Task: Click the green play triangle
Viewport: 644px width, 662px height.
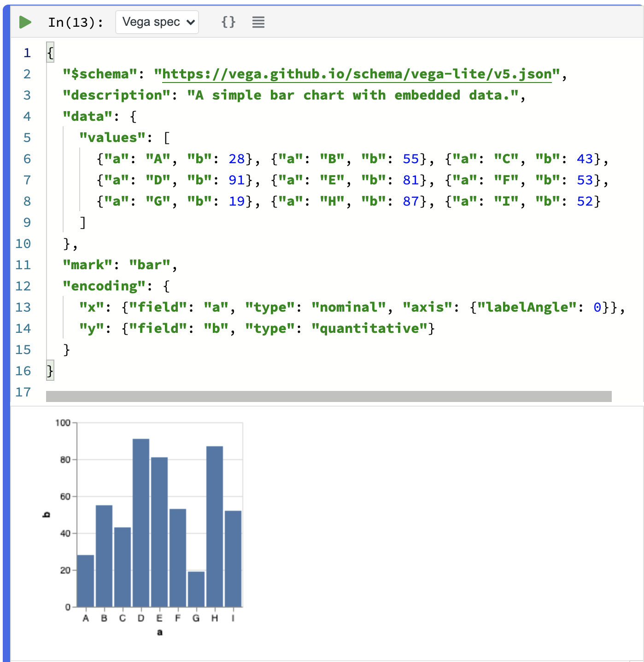Action: [x=24, y=22]
